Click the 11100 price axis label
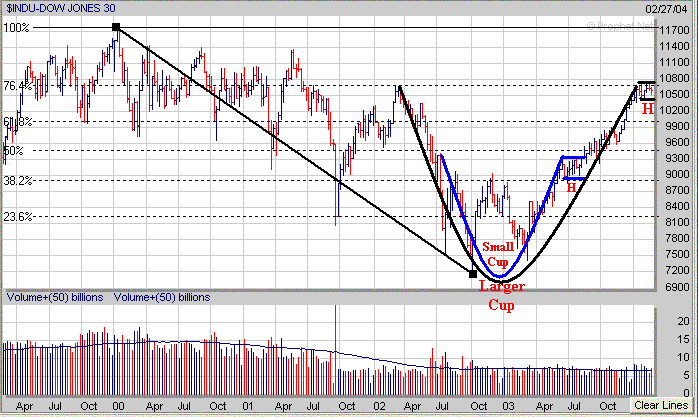The width and height of the screenshot is (698, 417). pyautogui.click(x=674, y=62)
